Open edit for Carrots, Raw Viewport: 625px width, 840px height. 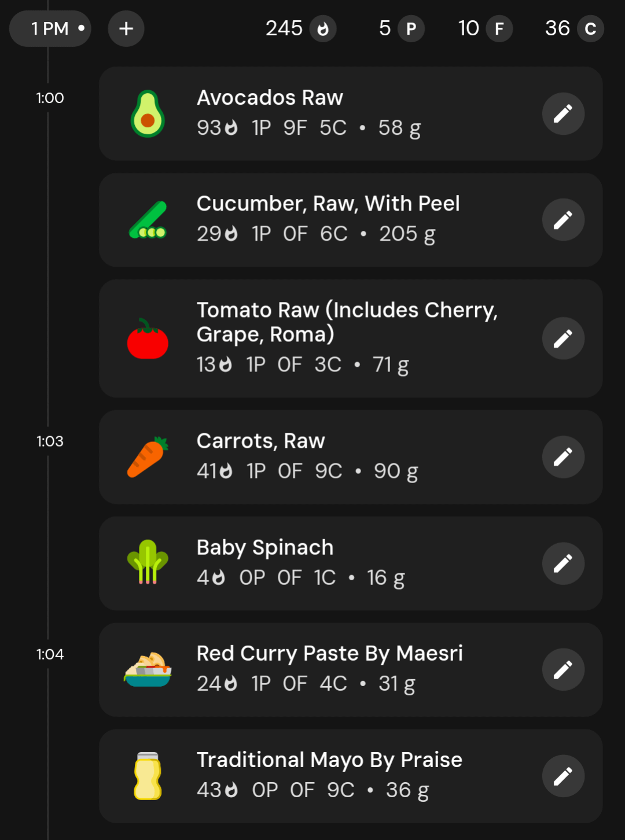click(x=563, y=457)
